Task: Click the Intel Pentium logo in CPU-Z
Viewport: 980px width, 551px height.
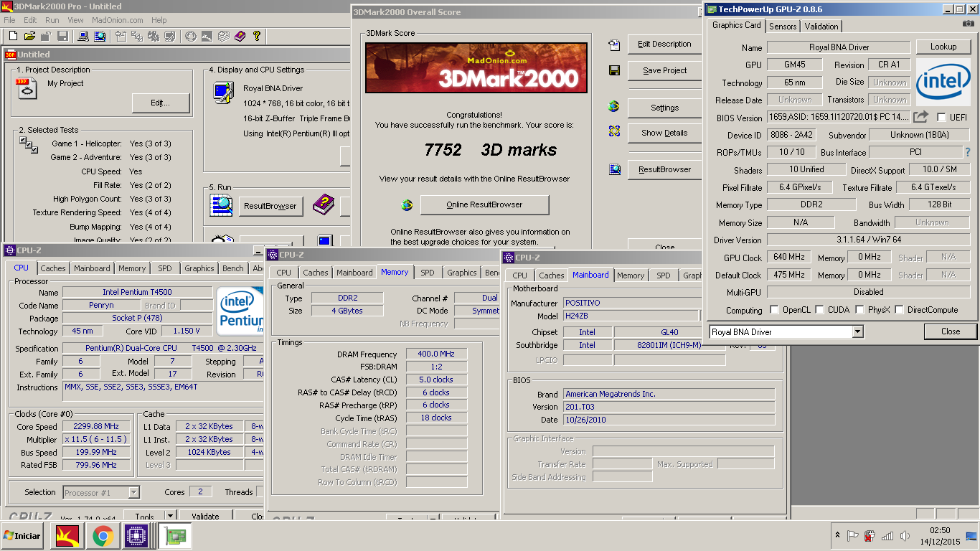Action: (240, 310)
